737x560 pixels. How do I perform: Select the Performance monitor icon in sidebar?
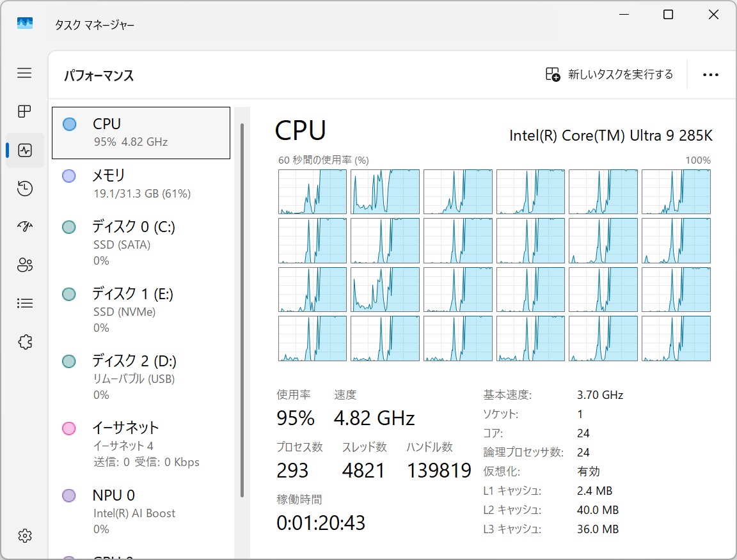point(24,150)
